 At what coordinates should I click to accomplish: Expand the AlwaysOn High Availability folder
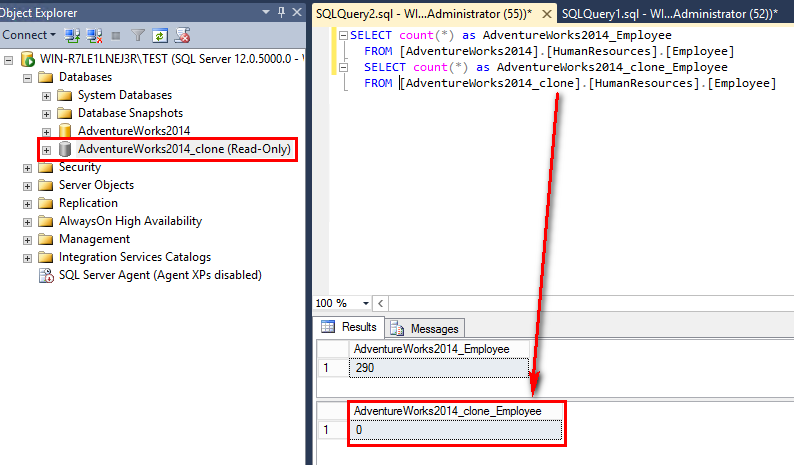pos(27,222)
